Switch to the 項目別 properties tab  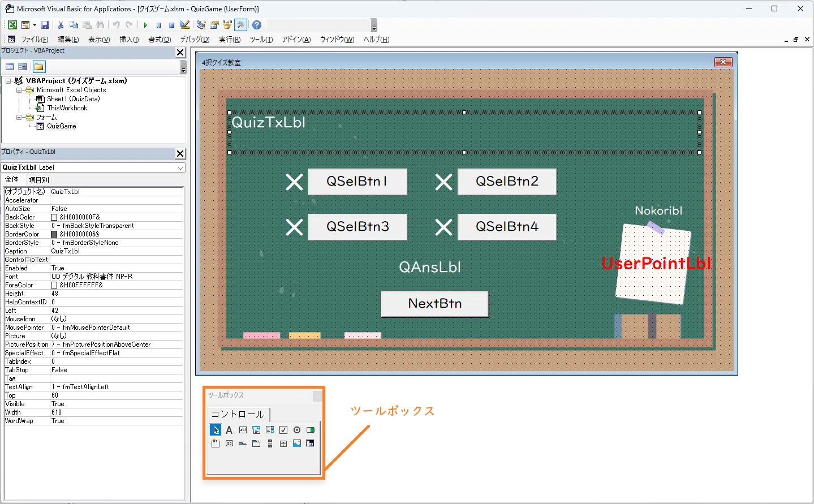pyautogui.click(x=39, y=180)
